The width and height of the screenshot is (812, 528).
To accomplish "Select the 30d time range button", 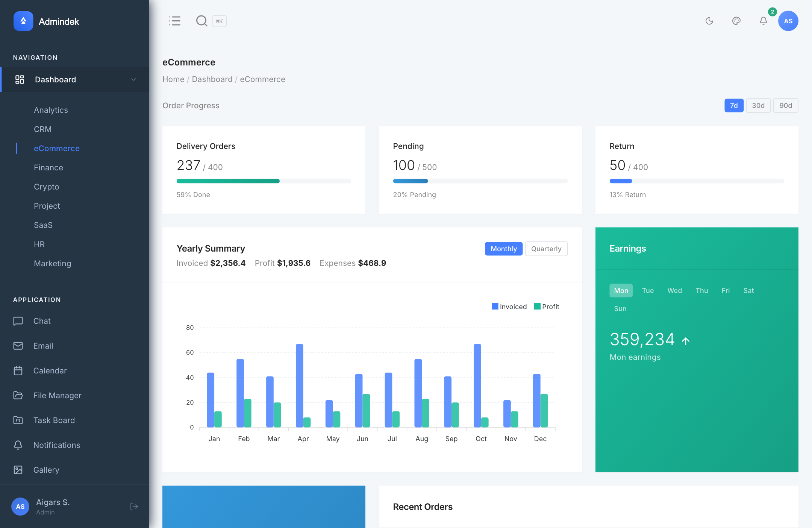I will 759,106.
